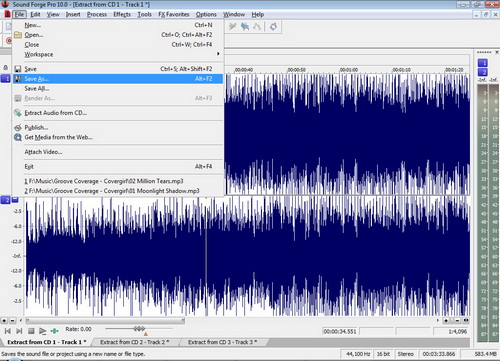Click the Play button in transport bar
The height and width of the screenshot is (361, 500).
[x=42, y=331]
